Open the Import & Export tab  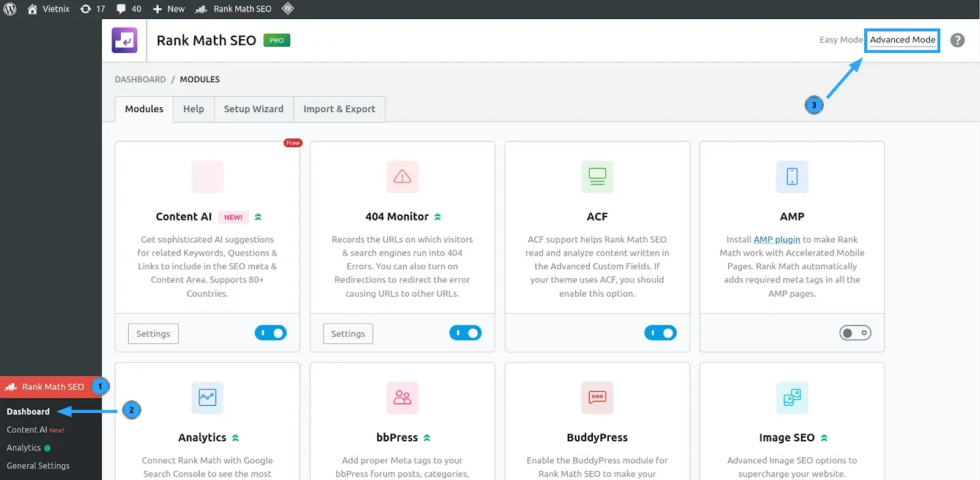point(339,109)
